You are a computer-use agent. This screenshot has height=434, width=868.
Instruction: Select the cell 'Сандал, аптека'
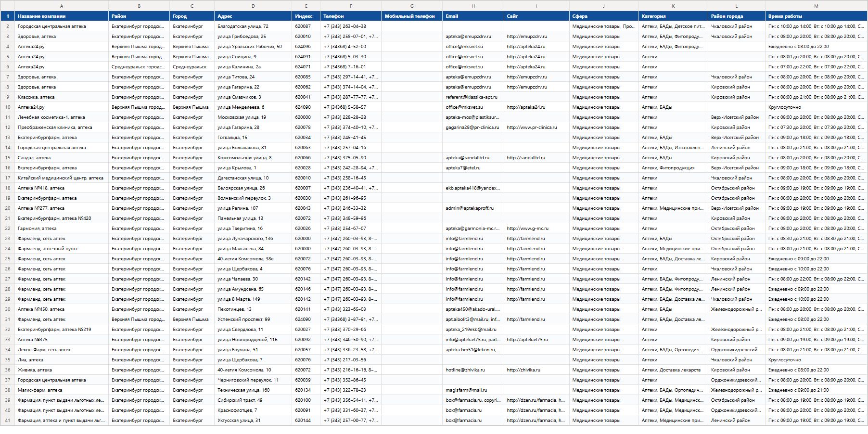(x=62, y=158)
